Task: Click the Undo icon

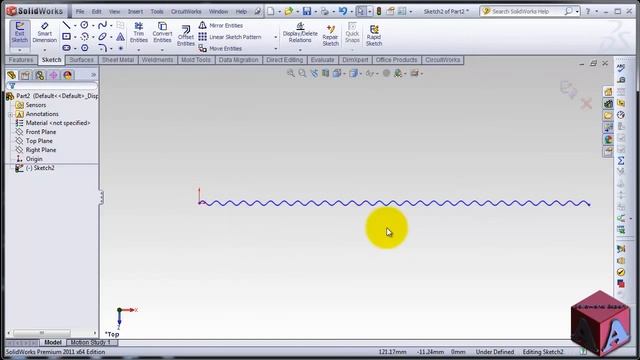Action: (343, 11)
